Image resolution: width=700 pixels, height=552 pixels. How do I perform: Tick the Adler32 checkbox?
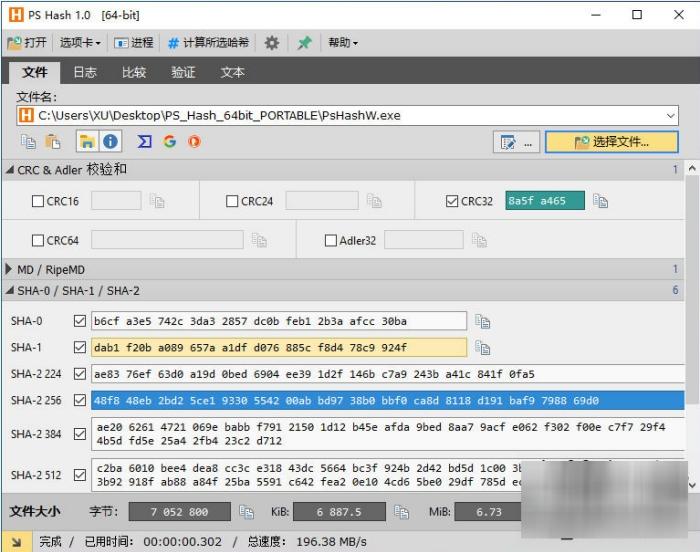click(331, 240)
